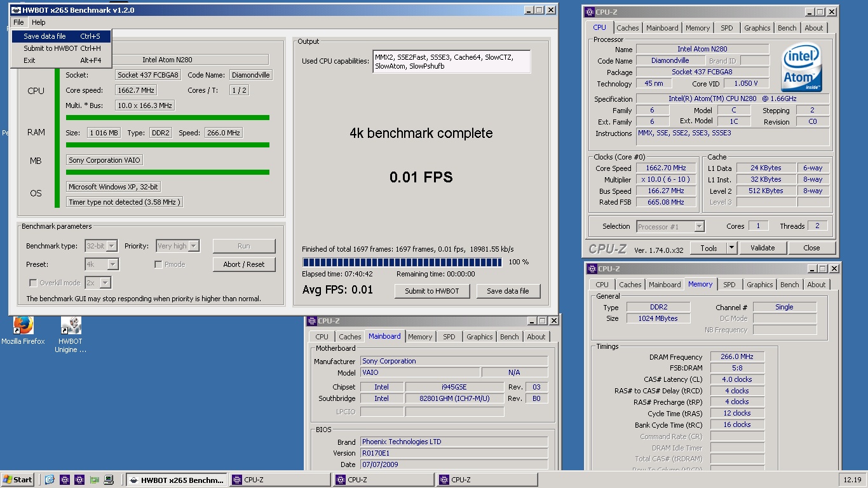The height and width of the screenshot is (488, 868).
Task: Click '82801GHM (ICH7-M/U)' southbridge value
Action: pyautogui.click(x=454, y=398)
